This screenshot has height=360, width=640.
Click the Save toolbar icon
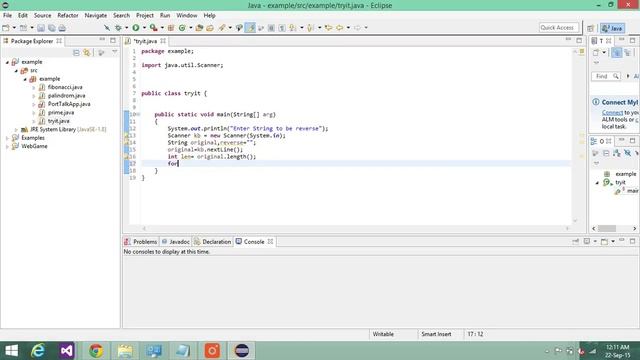[41, 28]
